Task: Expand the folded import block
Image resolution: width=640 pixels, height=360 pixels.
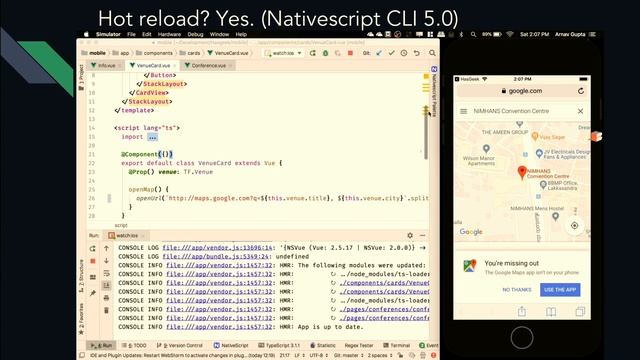Action: pos(152,137)
